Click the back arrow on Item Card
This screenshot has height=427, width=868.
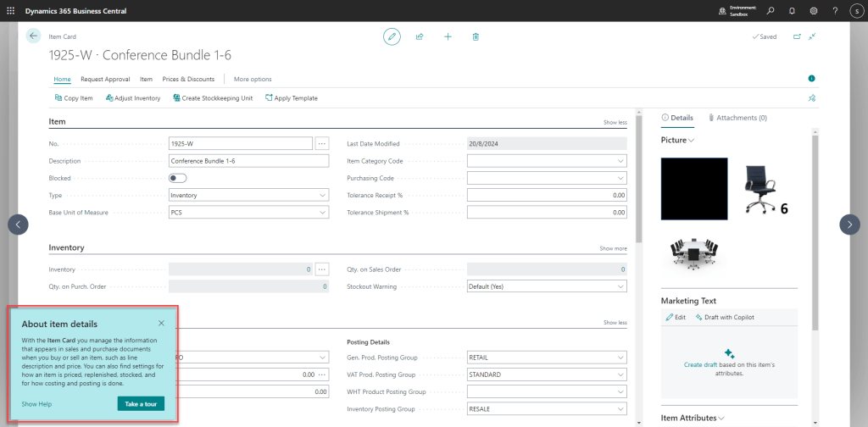[x=34, y=36]
